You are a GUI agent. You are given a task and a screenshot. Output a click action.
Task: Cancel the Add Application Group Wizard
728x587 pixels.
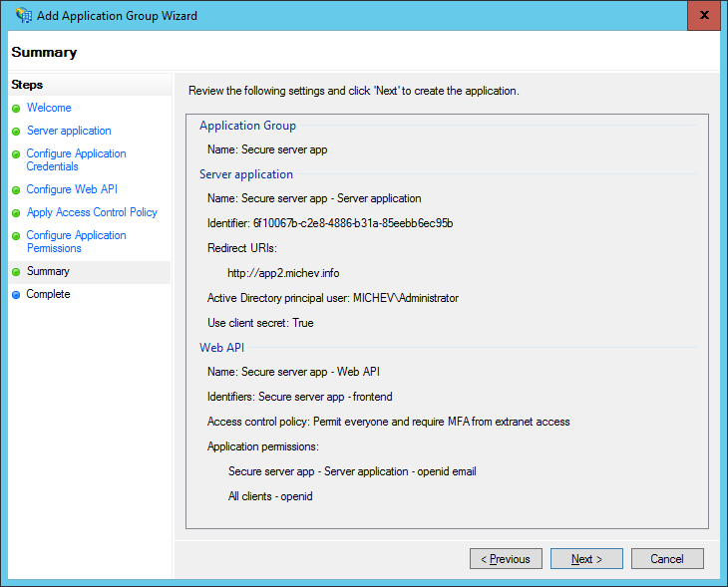pos(667,559)
